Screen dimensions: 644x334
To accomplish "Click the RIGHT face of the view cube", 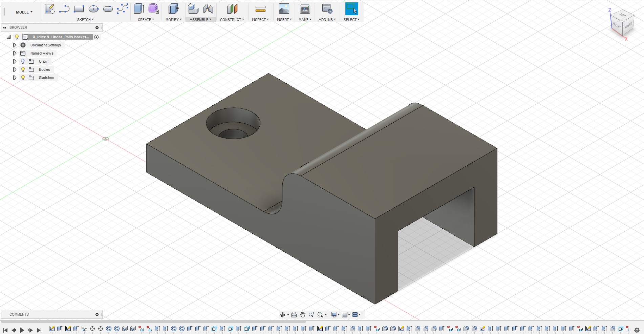I will tap(628, 26).
